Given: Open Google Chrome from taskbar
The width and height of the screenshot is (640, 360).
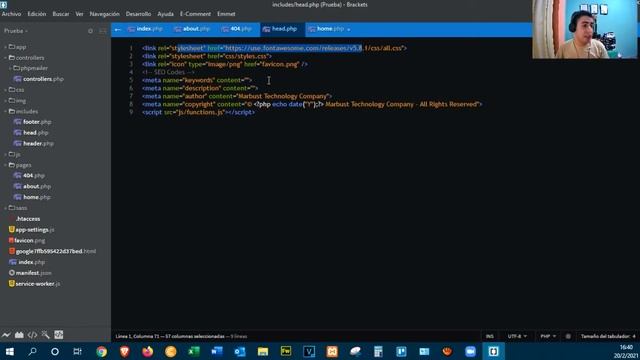Looking at the screenshot, I should point(101,351).
